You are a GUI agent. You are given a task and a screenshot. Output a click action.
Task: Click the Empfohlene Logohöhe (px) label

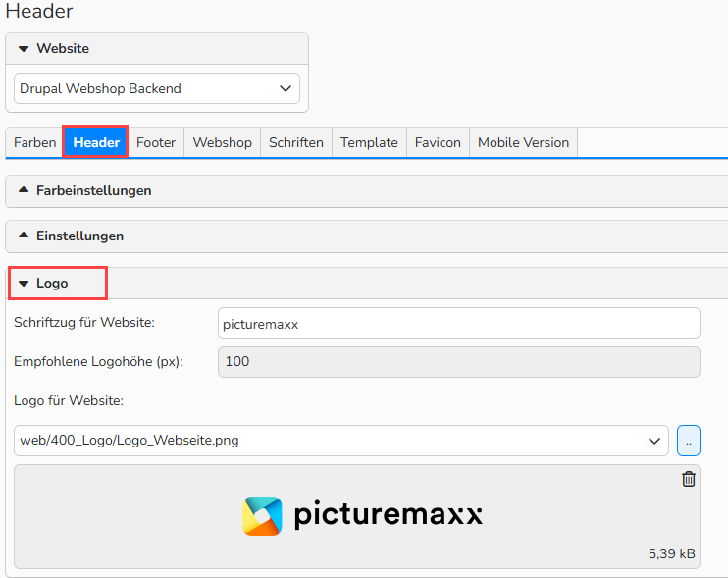(x=98, y=362)
